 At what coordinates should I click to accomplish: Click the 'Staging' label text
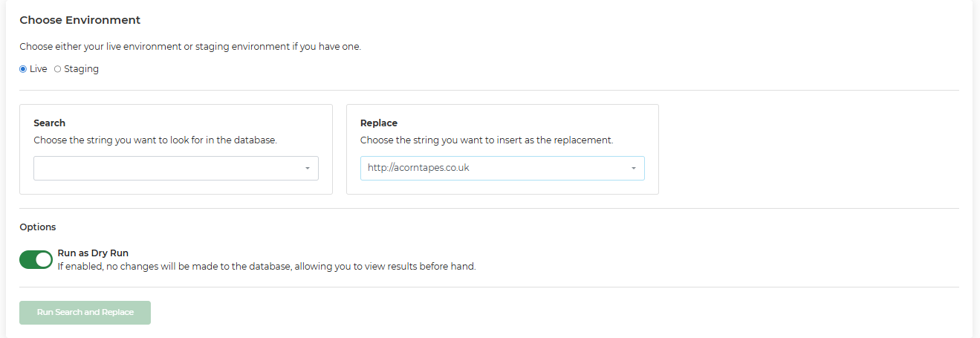coord(81,69)
